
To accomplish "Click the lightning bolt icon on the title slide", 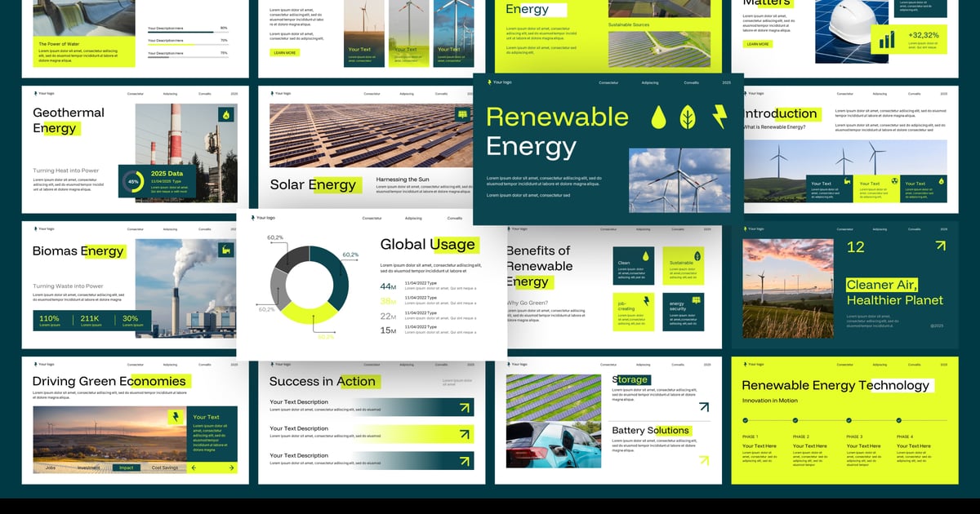I will 719,117.
